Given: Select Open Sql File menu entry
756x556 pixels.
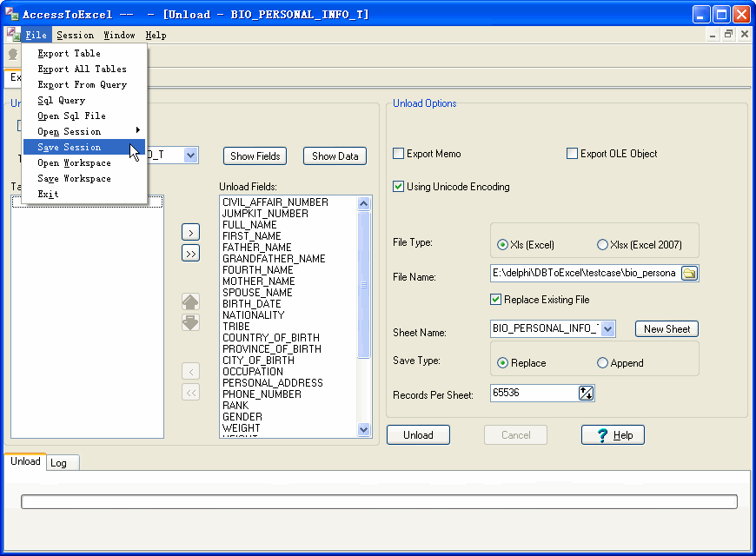Looking at the screenshot, I should click(x=84, y=116).
